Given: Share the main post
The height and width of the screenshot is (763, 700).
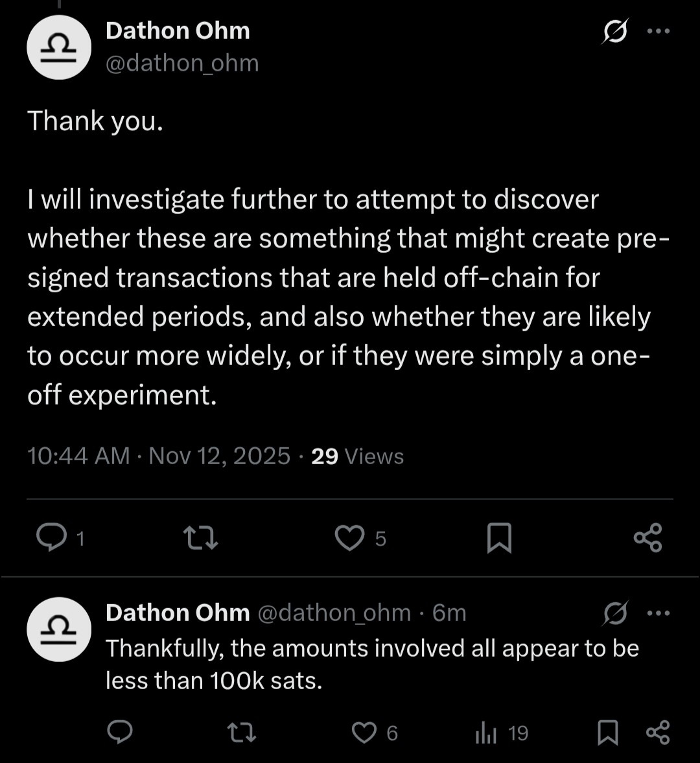Looking at the screenshot, I should 647,538.
